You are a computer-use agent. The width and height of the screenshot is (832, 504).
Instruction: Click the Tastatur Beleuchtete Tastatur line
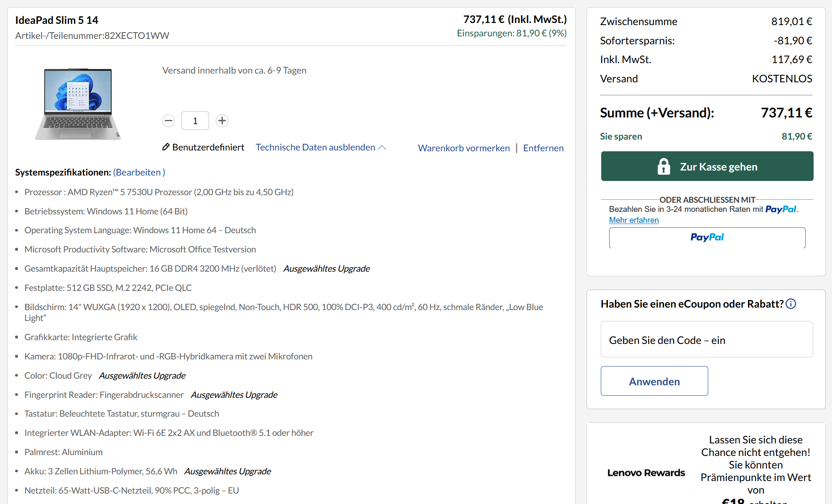[122, 413]
